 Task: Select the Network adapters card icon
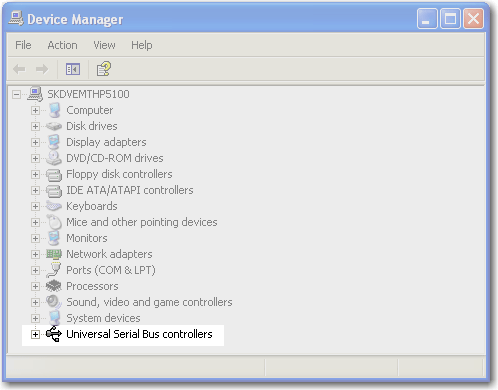click(x=54, y=254)
